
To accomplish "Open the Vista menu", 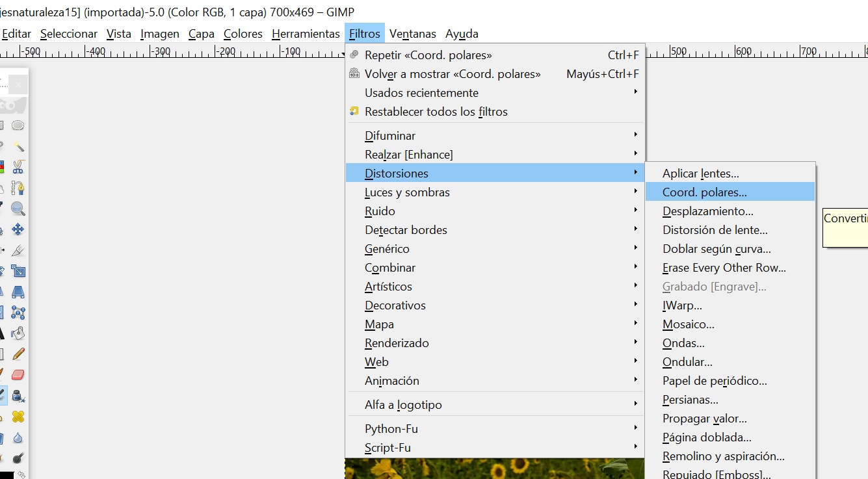I will (119, 34).
